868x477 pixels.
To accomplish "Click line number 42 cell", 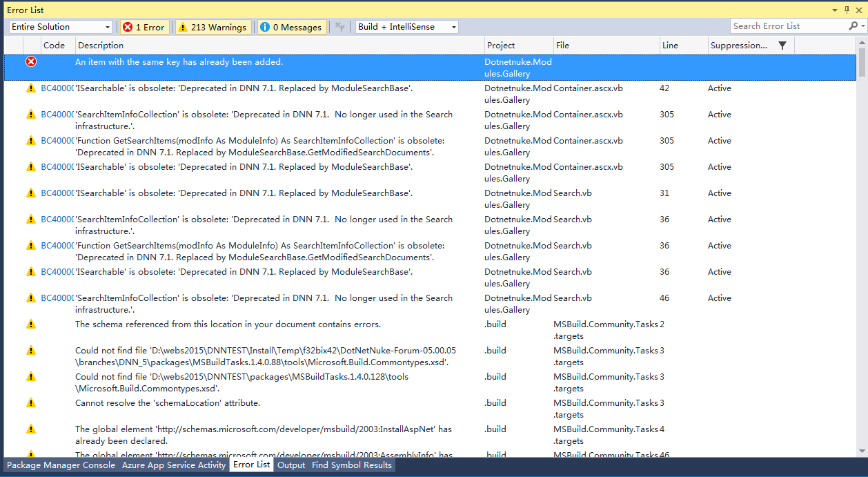I will pos(664,88).
